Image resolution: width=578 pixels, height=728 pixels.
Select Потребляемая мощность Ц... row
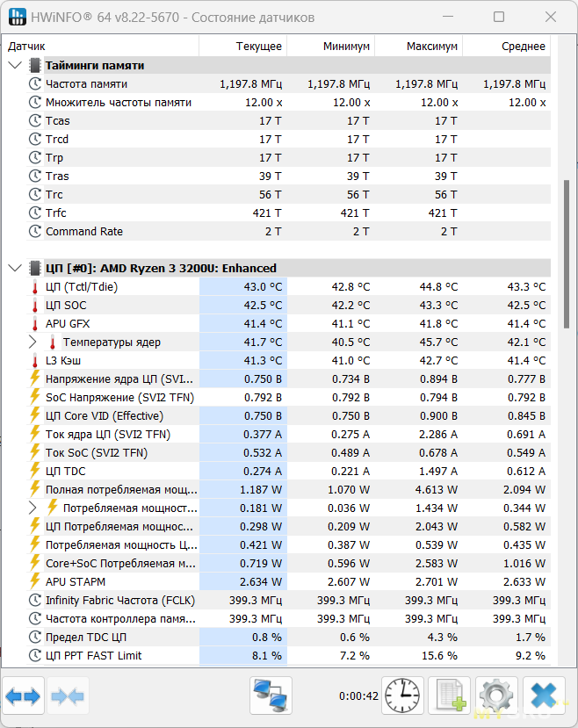(288, 544)
